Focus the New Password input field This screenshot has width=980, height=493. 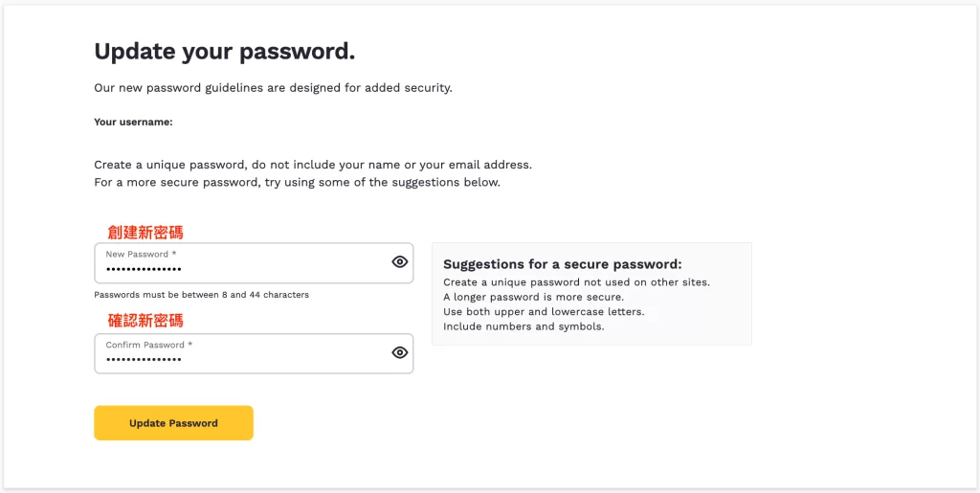pos(254,263)
